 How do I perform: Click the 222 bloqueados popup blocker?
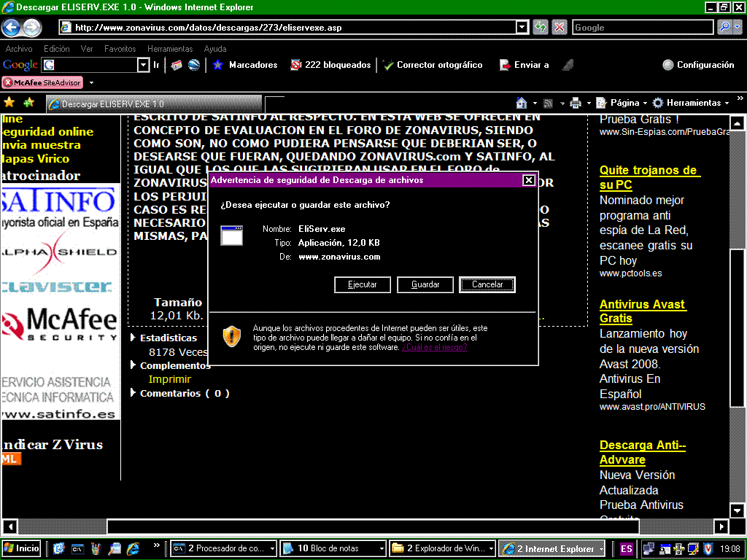pyautogui.click(x=330, y=65)
